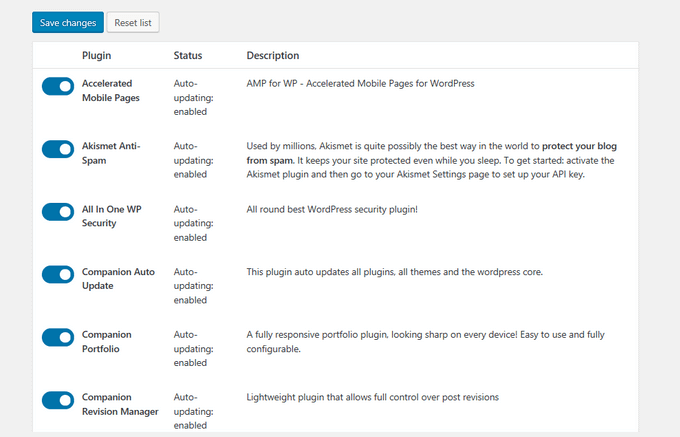The width and height of the screenshot is (680, 437).
Task: Click the Companion Revision Manager plugin name
Action: tap(120, 404)
